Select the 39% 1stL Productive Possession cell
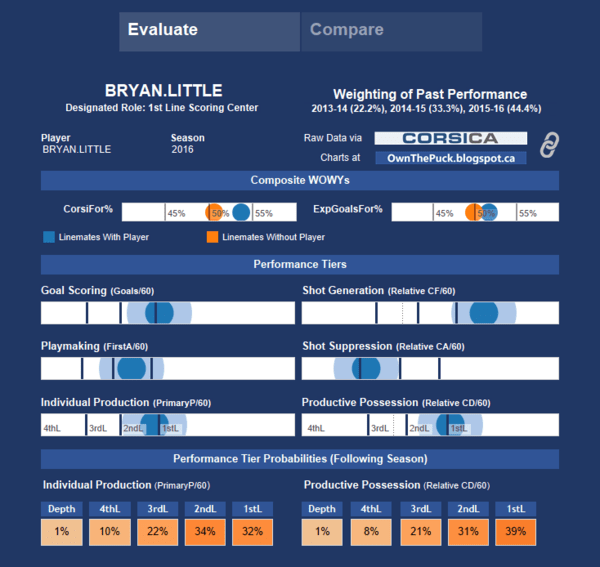Screen dimensions: 600x567 515,532
